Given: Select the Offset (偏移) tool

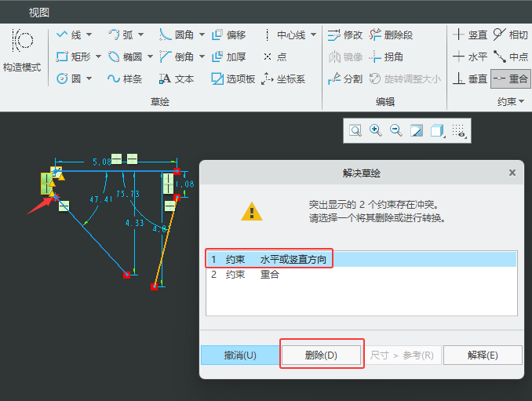Looking at the screenshot, I should [228, 35].
